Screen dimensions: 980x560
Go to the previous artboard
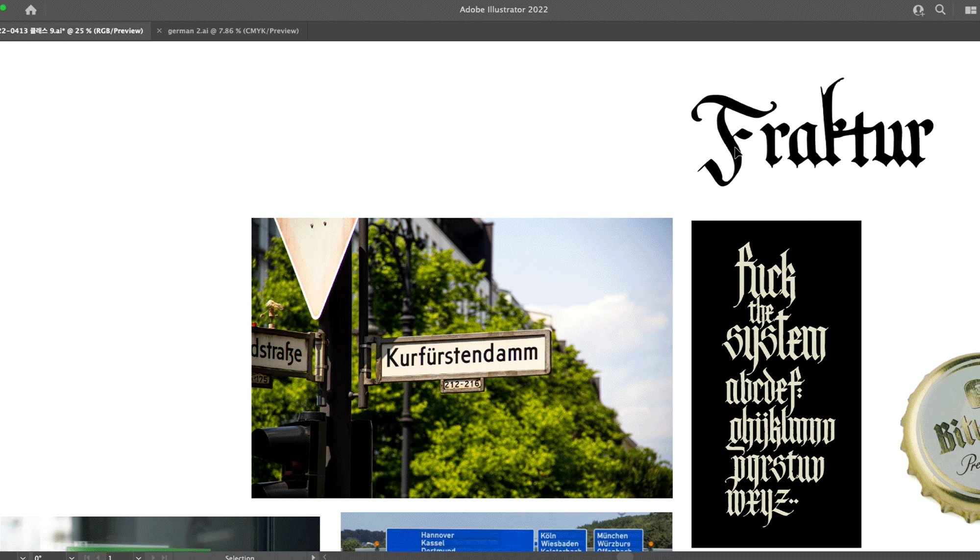point(98,557)
